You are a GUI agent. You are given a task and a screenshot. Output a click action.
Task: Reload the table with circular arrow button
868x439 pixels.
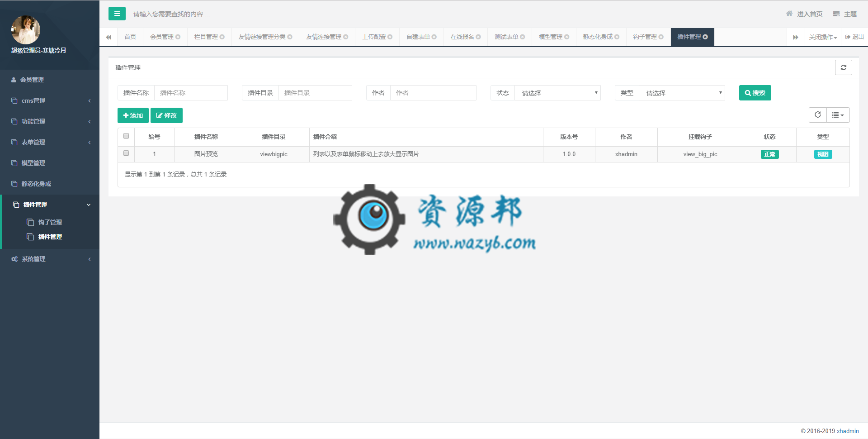818,115
